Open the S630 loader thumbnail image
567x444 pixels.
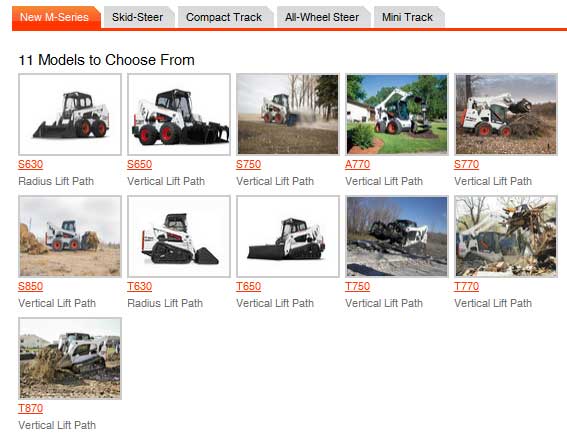[x=70, y=114]
